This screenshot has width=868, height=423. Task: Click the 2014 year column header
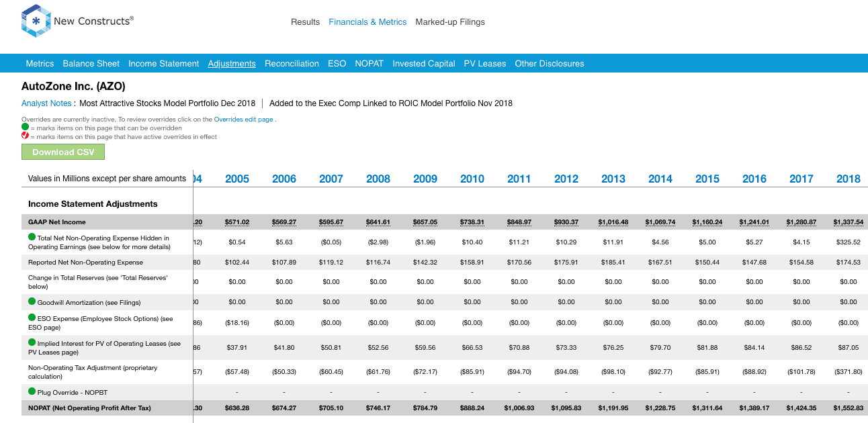click(660, 179)
